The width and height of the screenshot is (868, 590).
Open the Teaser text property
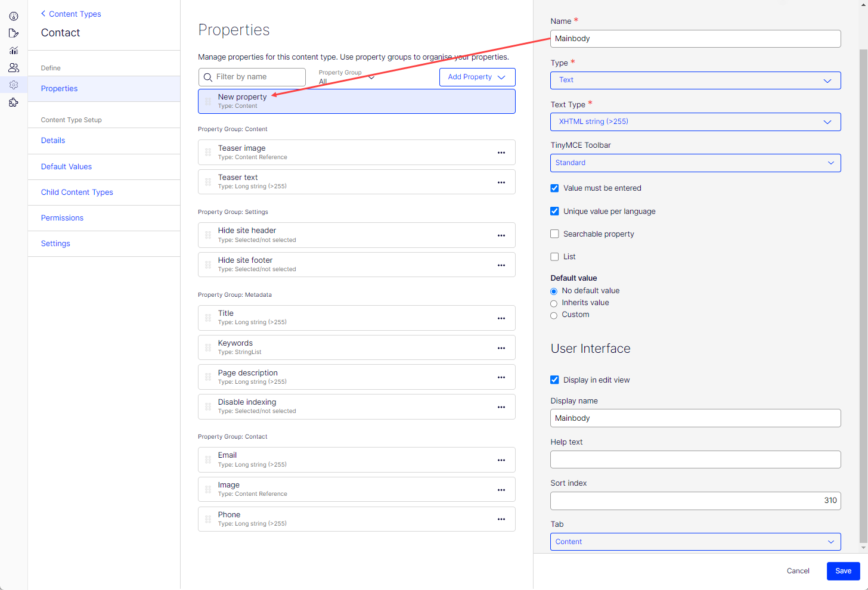click(x=356, y=182)
